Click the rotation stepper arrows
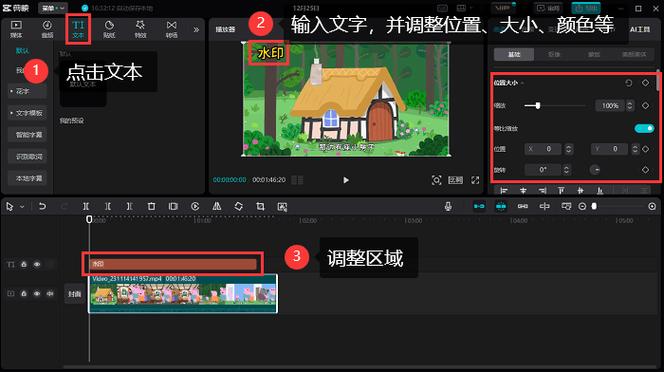Viewport: 664px width, 372px height. 566,170
